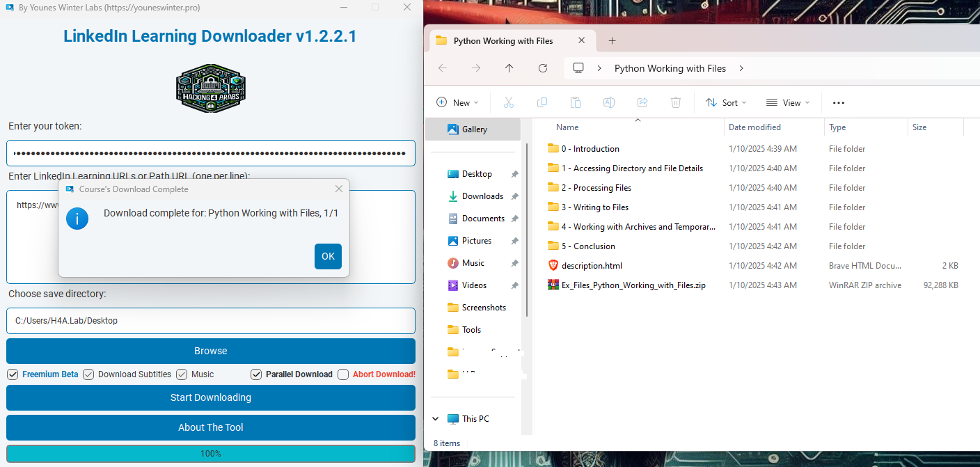The height and width of the screenshot is (467, 980).
Task: Navigate up one folder level
Action: pos(509,68)
